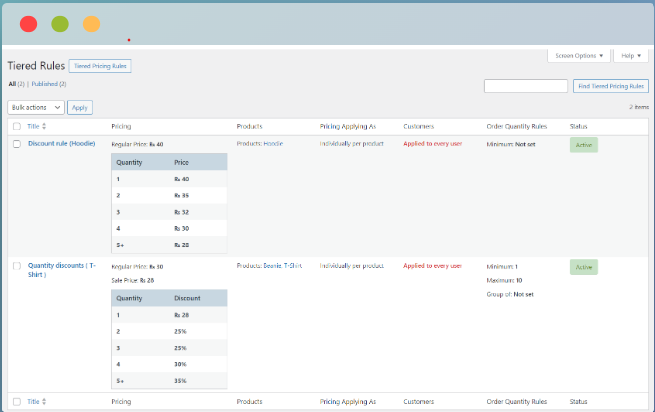Click 'Applied to every user' in Hoodie row
Viewport: 655px width, 412px height.
pos(432,143)
